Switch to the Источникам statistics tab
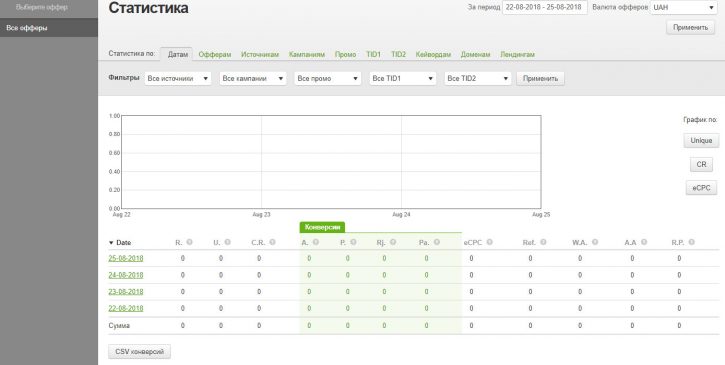 260,54
